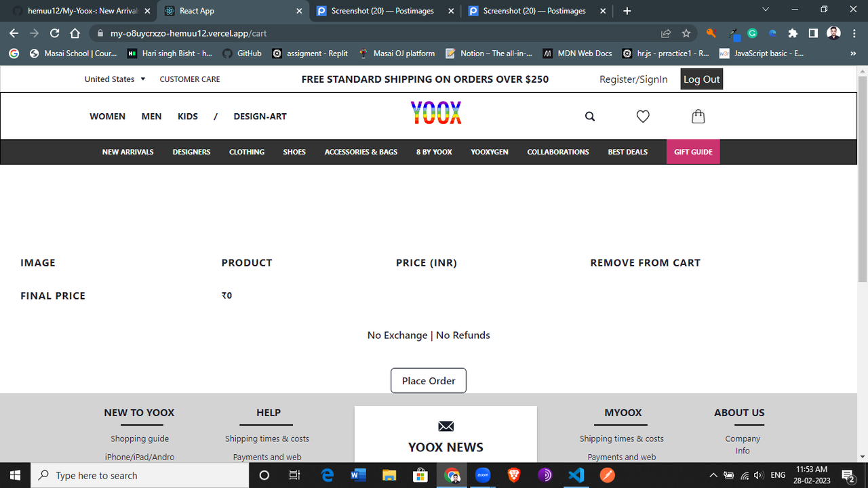Open the NEW ARRIVALS menu item
This screenshot has height=488, width=868.
[x=128, y=152]
